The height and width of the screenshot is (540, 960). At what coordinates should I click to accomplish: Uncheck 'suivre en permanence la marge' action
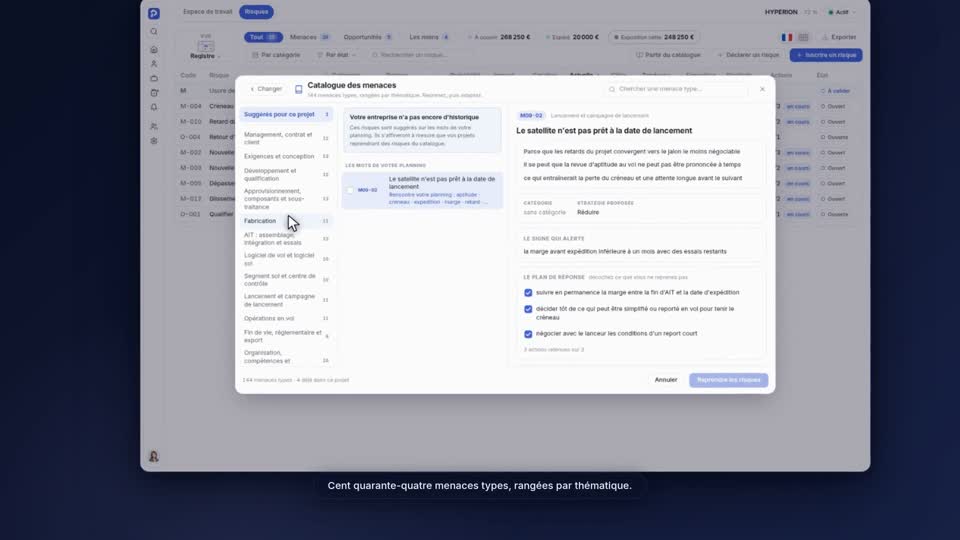(x=528, y=293)
